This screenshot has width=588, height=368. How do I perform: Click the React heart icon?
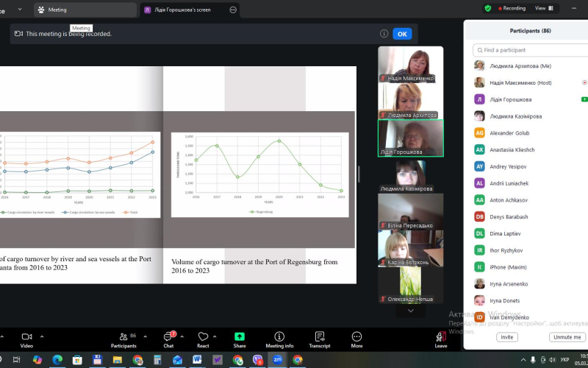tap(203, 336)
